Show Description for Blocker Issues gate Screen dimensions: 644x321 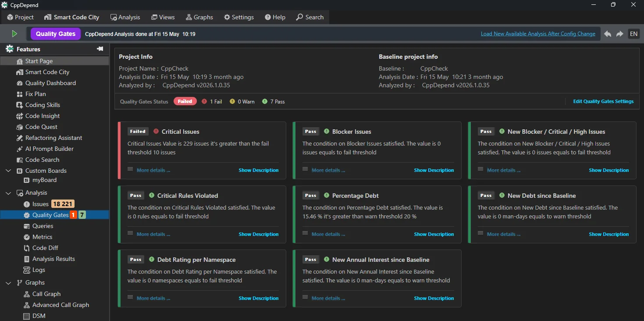click(x=434, y=170)
